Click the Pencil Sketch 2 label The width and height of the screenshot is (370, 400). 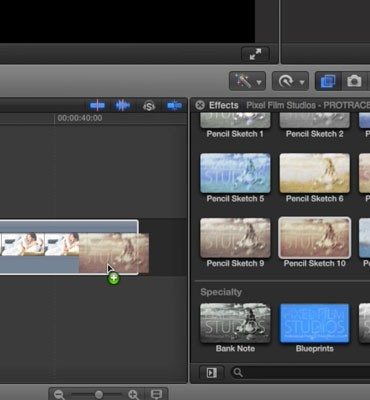pyautogui.click(x=315, y=134)
